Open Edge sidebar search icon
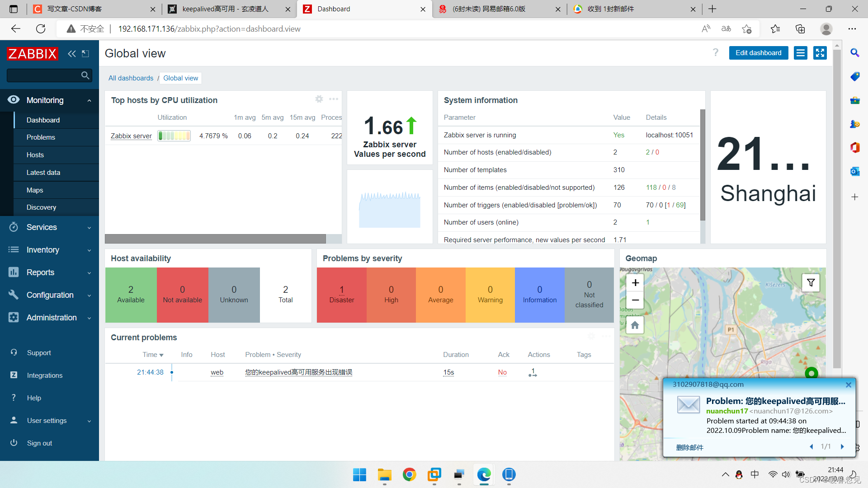 click(x=854, y=52)
